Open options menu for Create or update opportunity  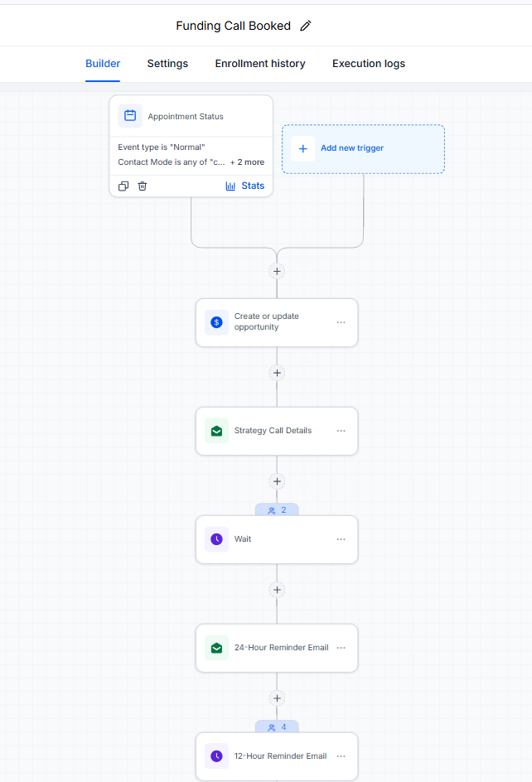click(x=341, y=322)
